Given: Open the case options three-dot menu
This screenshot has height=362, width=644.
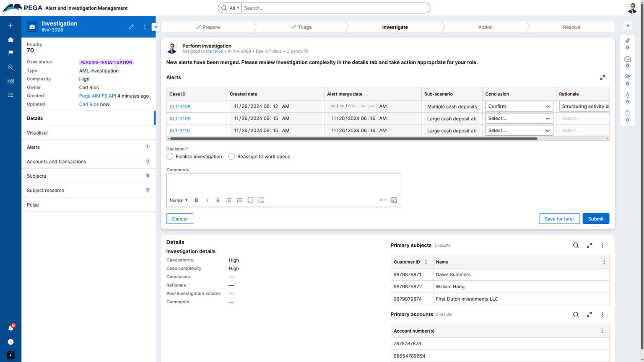Looking at the screenshot, I should click(x=145, y=26).
